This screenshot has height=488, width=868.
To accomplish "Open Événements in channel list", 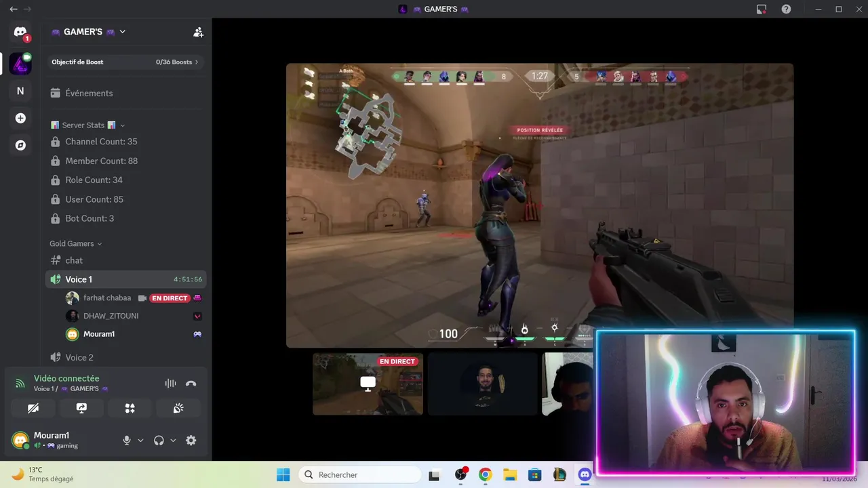I will pyautogui.click(x=126, y=93).
